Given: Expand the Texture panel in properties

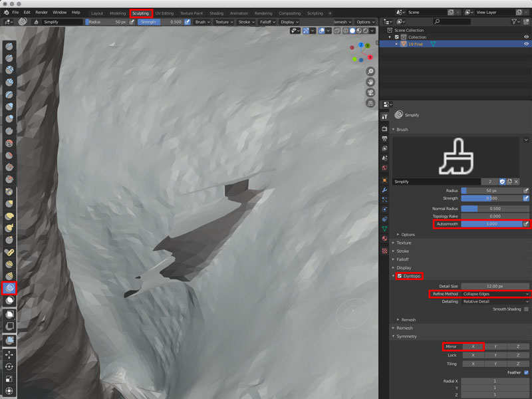Looking at the screenshot, I should point(404,243).
